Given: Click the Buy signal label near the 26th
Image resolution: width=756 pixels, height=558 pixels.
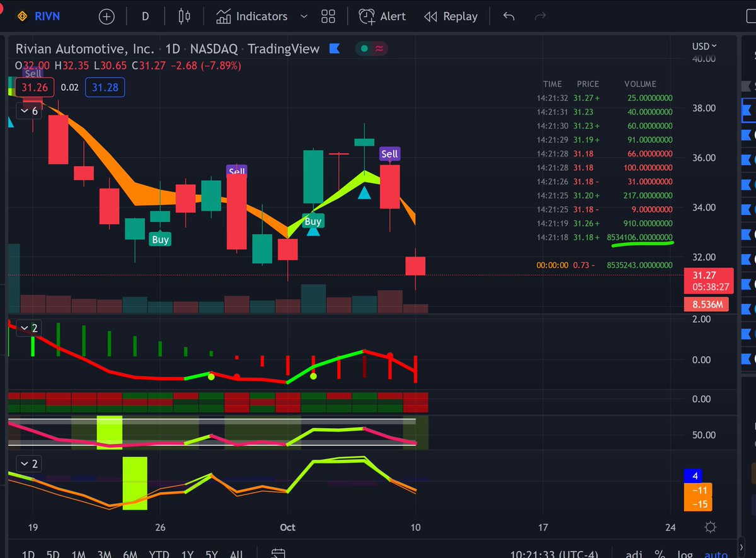Looking at the screenshot, I should [x=161, y=240].
